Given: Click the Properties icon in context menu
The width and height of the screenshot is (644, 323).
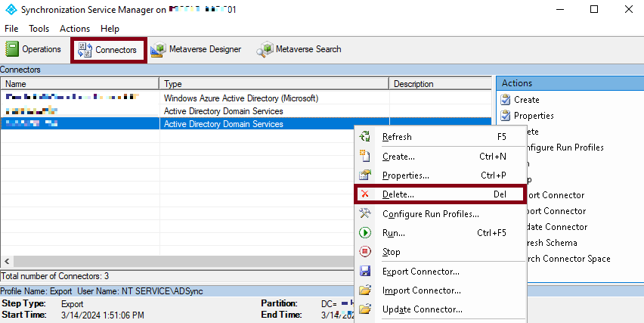Looking at the screenshot, I should pos(365,175).
